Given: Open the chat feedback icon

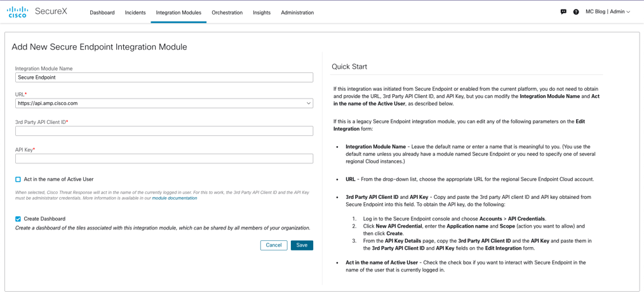Looking at the screenshot, I should coord(563,12).
